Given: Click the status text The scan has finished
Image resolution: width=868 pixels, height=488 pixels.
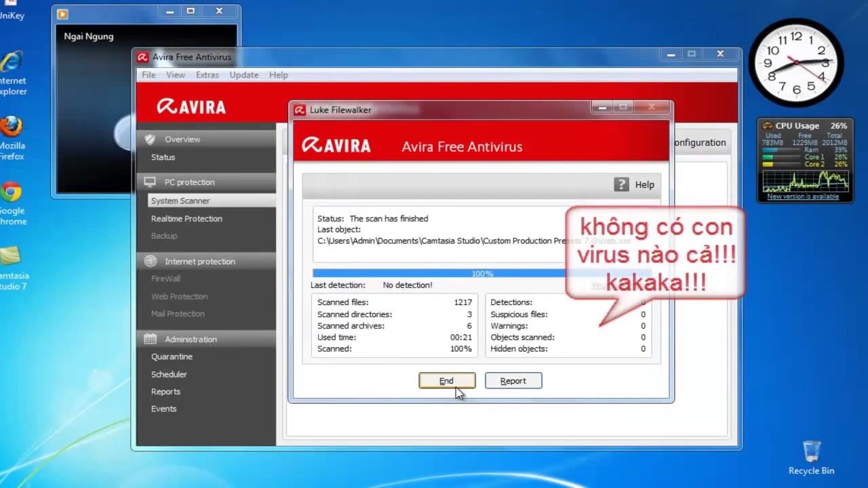Looking at the screenshot, I should pos(389,219).
